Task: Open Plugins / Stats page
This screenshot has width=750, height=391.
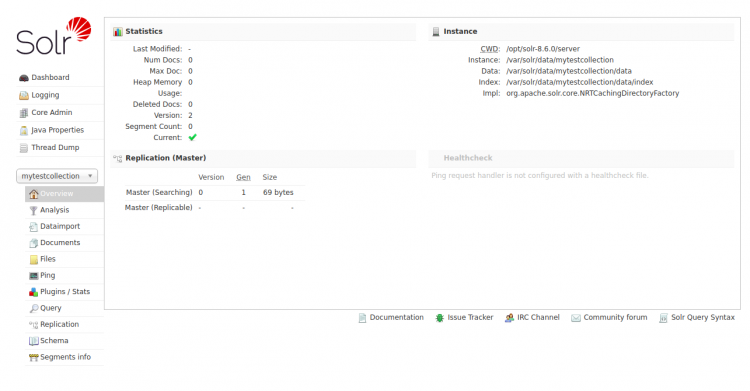Action: click(64, 291)
